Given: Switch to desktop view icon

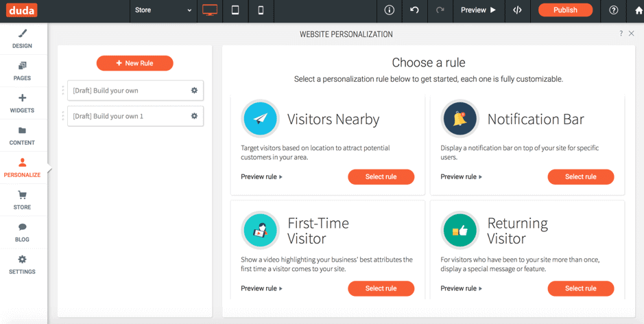Looking at the screenshot, I should tap(210, 10).
